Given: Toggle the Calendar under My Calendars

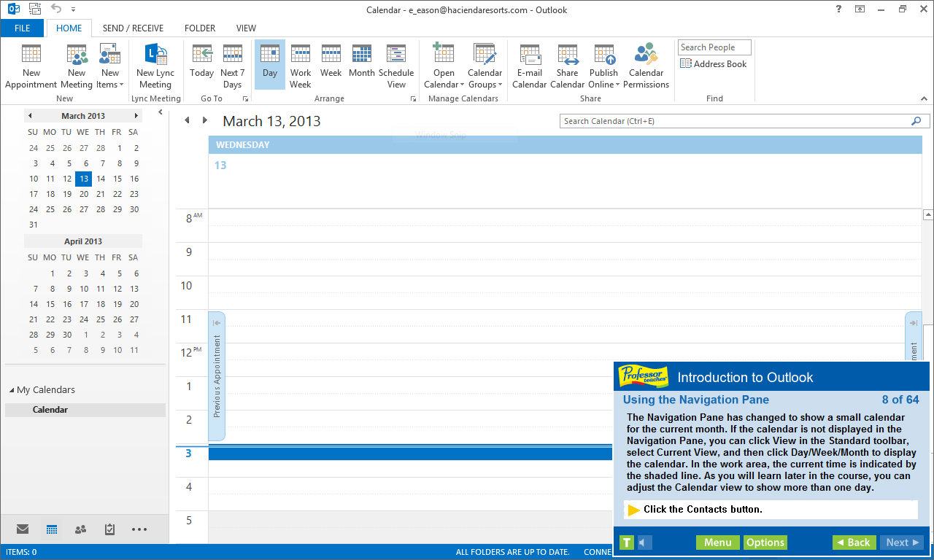Looking at the screenshot, I should tap(50, 409).
